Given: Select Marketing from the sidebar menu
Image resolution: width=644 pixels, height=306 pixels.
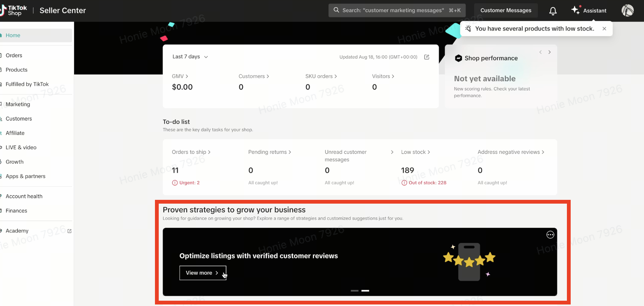Looking at the screenshot, I should pos(18,104).
